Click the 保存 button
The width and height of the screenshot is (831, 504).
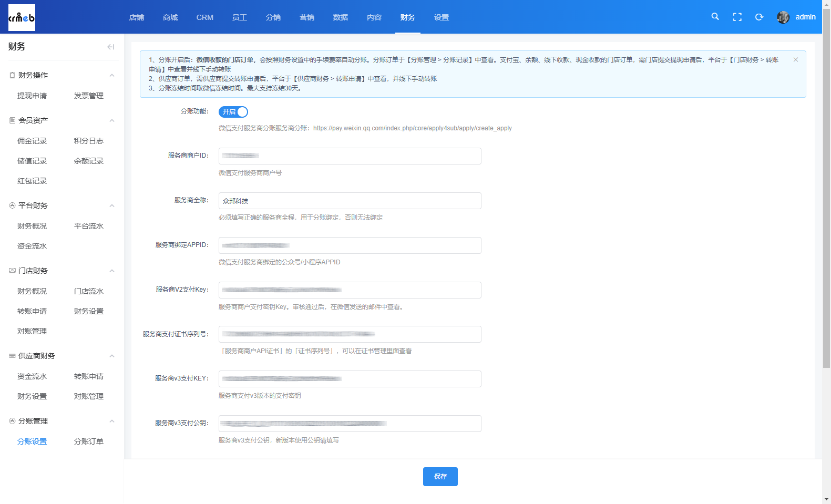pos(440,477)
